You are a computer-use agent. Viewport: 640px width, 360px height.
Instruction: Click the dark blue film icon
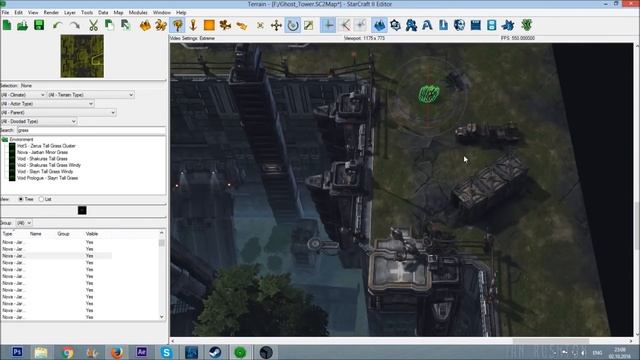click(x=476, y=25)
